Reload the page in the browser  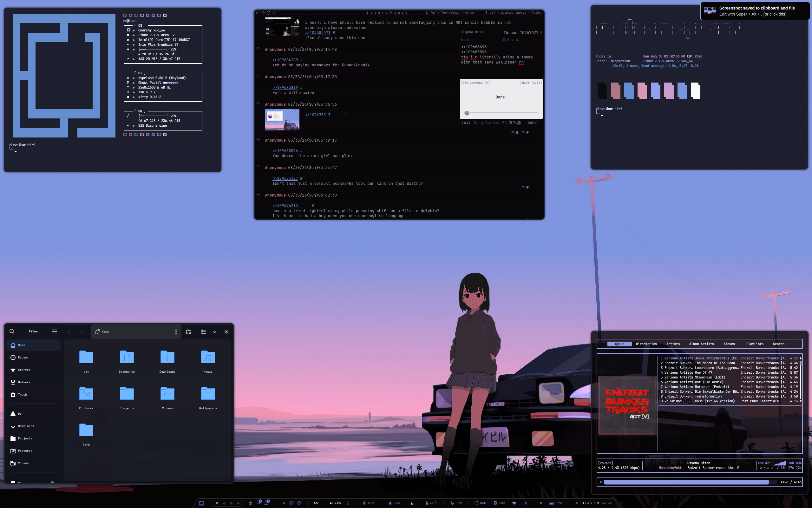(x=268, y=13)
